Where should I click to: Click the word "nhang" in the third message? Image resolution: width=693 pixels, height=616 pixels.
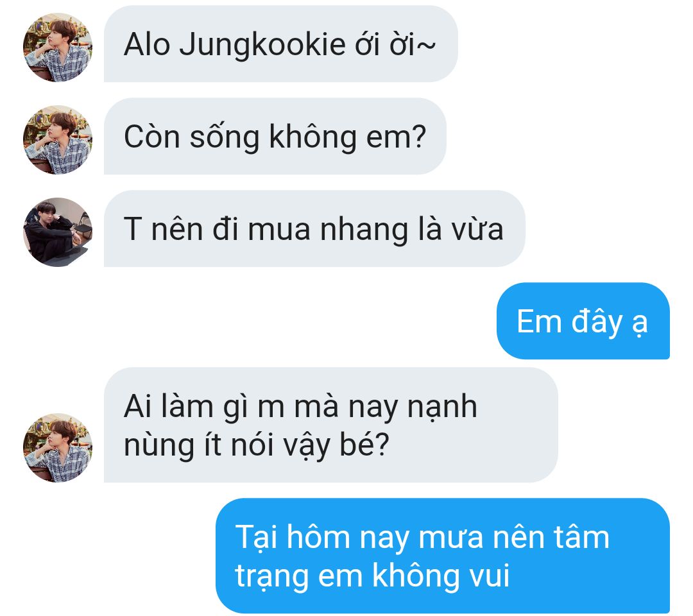tap(364, 230)
